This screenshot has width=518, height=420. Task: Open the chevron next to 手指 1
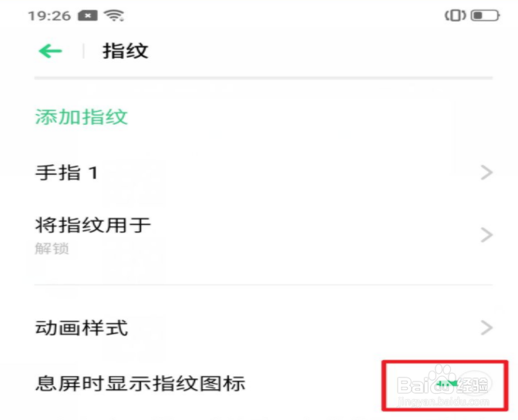click(x=486, y=173)
